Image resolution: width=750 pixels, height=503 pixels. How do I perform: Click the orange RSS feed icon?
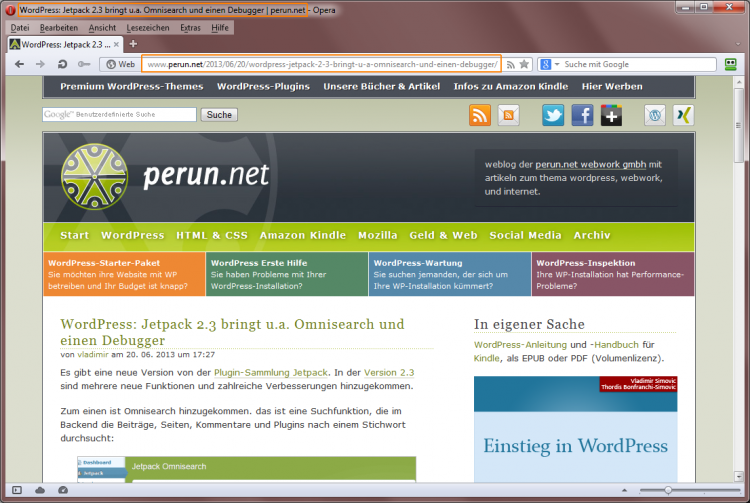[480, 115]
